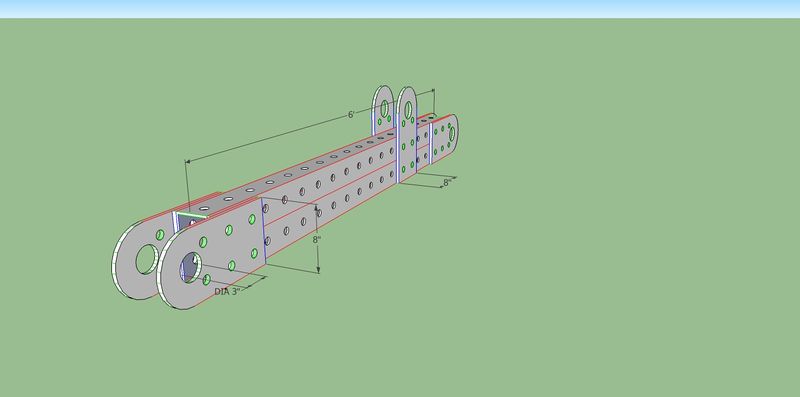800x397 pixels.
Task: Click the 6' length dimension label
Action: click(x=351, y=115)
